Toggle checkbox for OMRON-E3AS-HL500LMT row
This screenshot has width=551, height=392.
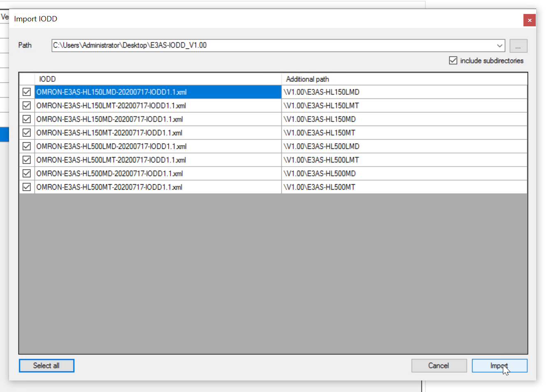(27, 160)
